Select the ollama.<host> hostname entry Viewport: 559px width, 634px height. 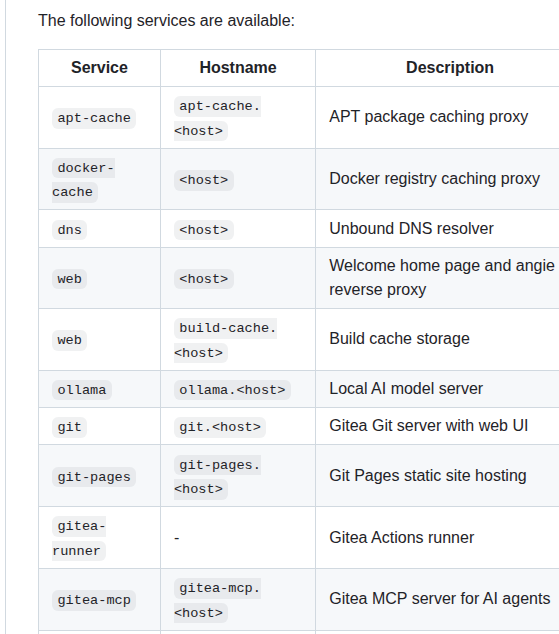pos(232,390)
